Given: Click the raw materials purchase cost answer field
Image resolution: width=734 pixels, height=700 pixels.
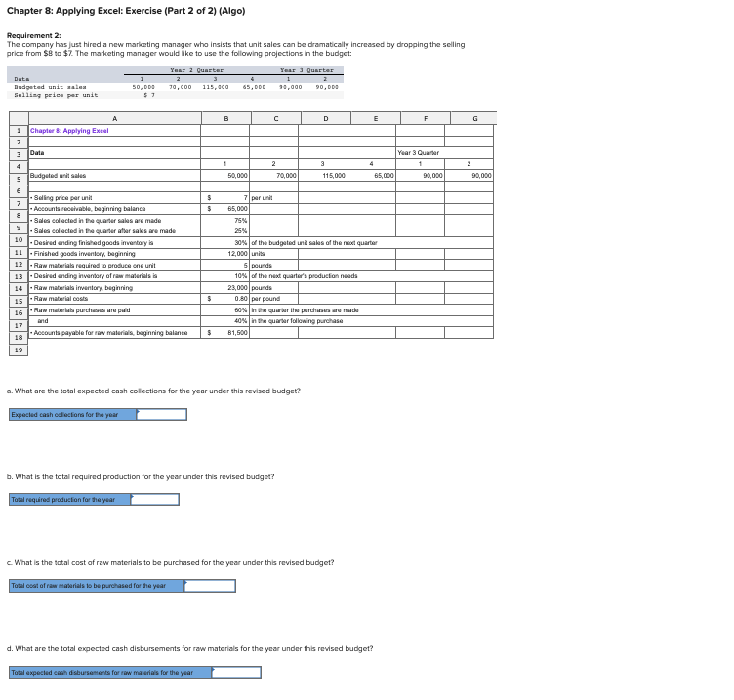Looking at the screenshot, I should tap(210, 586).
